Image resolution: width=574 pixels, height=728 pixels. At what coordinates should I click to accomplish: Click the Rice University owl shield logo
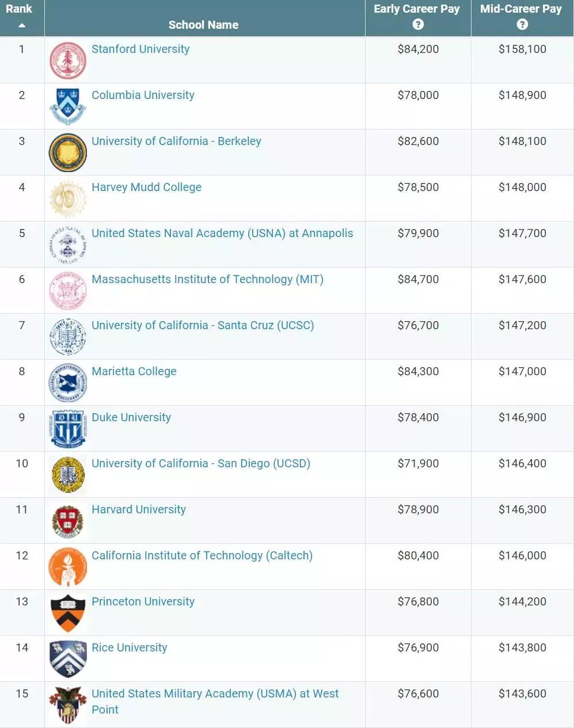(x=68, y=659)
